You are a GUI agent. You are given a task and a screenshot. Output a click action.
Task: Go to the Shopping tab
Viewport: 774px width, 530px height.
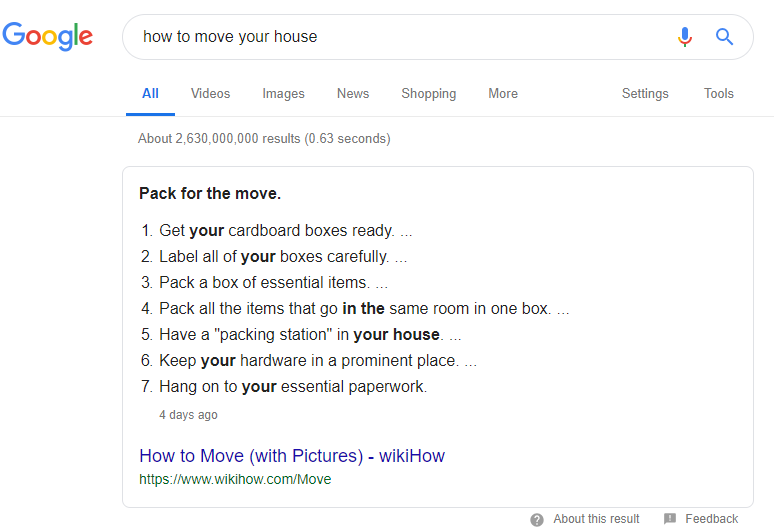(x=428, y=94)
